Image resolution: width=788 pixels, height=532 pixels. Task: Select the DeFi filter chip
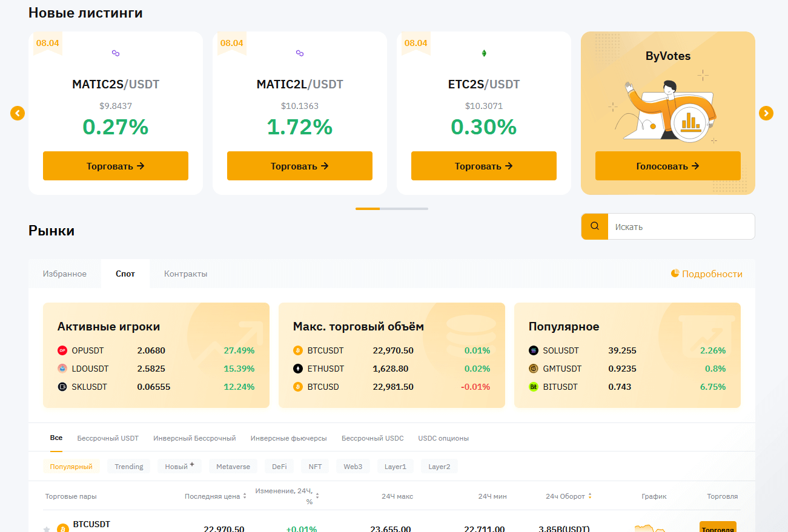point(279,467)
